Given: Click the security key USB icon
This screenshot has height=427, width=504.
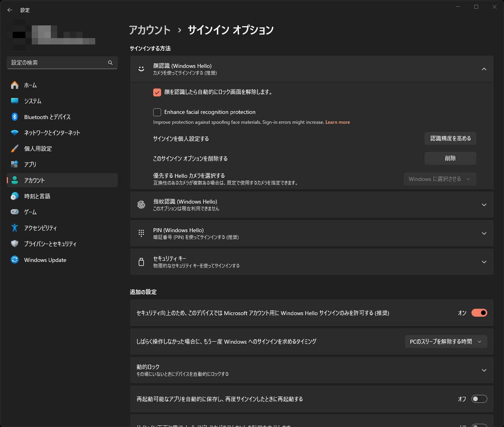Looking at the screenshot, I should tap(141, 262).
